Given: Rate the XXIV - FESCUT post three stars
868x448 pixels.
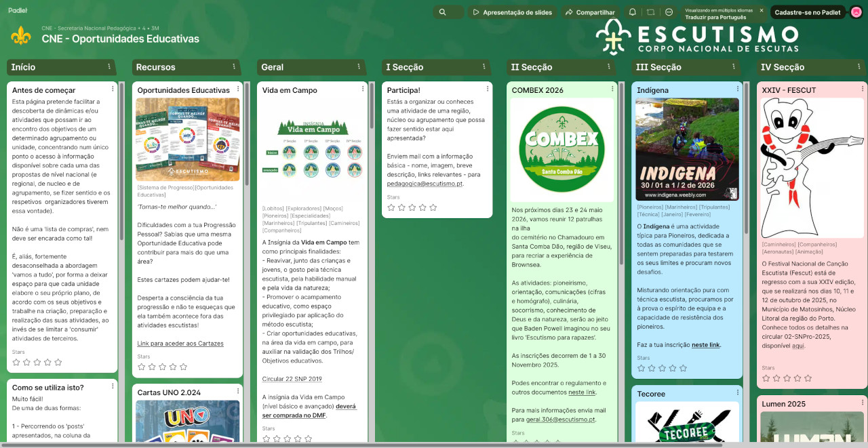Looking at the screenshot, I should coord(787,378).
